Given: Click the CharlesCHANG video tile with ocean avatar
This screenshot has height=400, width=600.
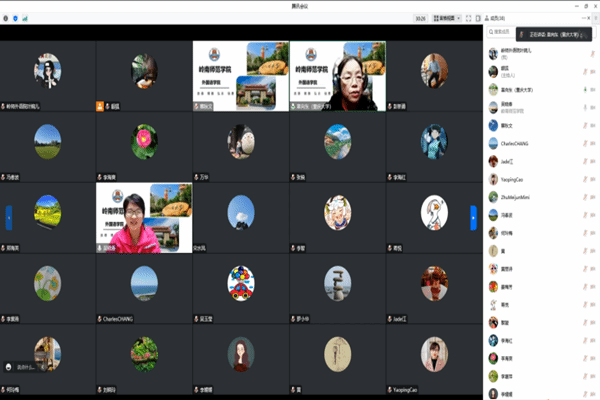Looking at the screenshot, I should coord(144,286).
